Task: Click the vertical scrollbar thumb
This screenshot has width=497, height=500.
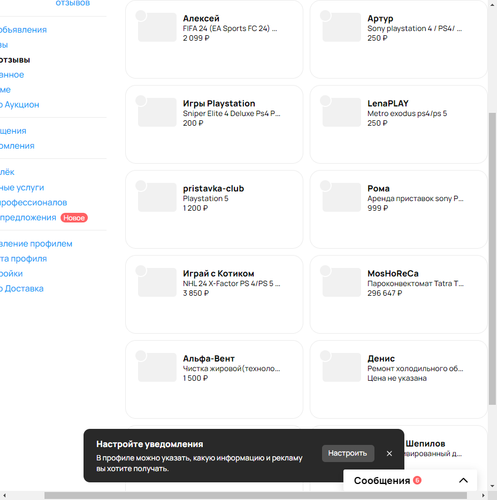Action: coord(492,259)
